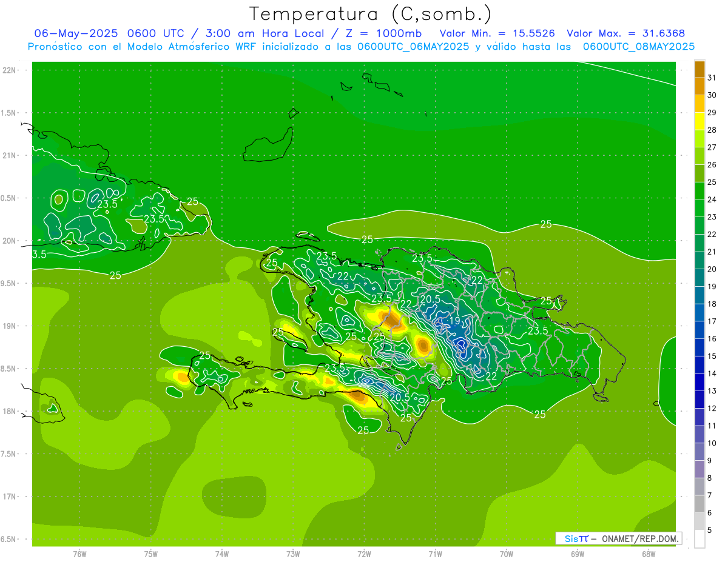
Task: Click the 17 label on the color scale
Action: 712,321
